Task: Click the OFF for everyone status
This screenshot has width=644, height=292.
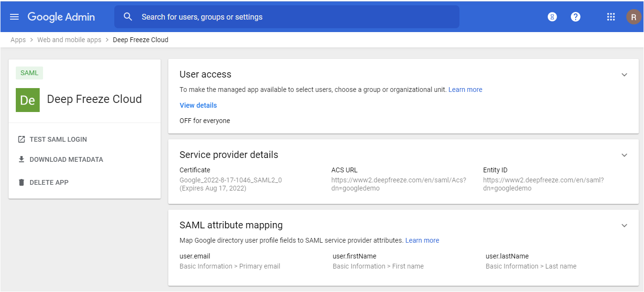Action: pyautogui.click(x=205, y=121)
